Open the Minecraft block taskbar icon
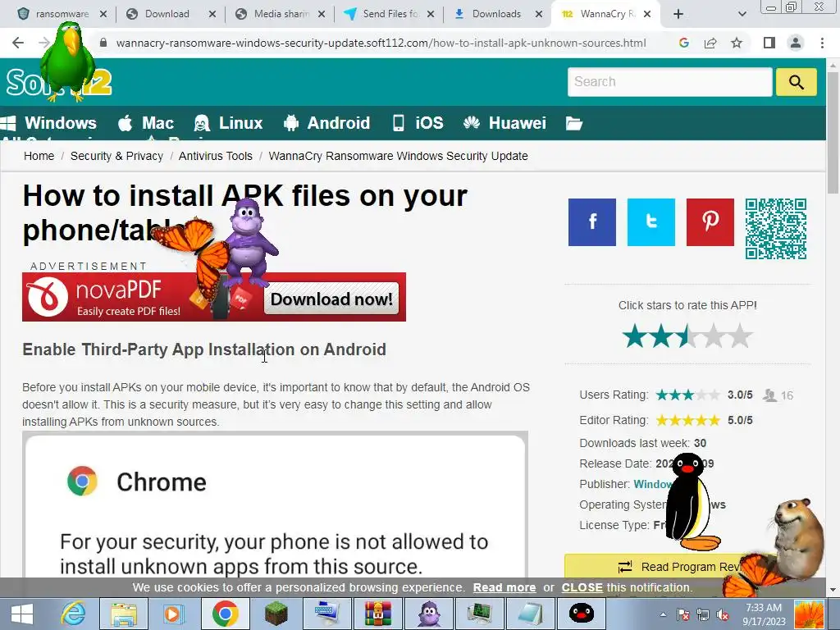 coord(276,614)
